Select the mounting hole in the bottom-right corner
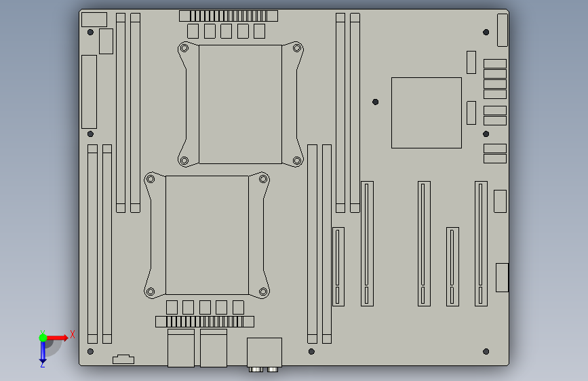 (x=486, y=351)
